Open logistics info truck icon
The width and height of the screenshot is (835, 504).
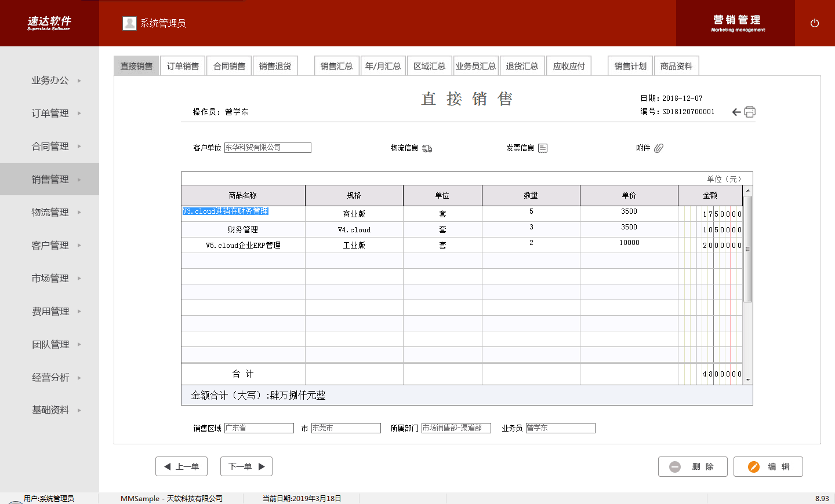pos(427,148)
